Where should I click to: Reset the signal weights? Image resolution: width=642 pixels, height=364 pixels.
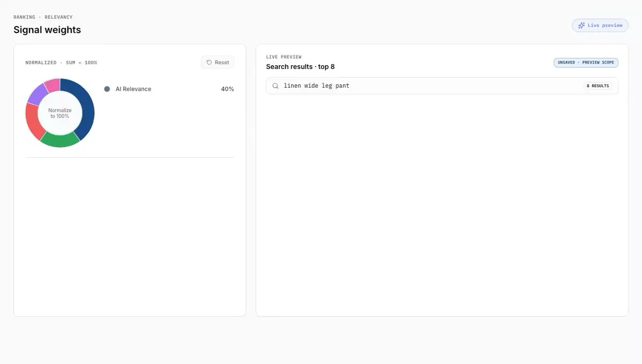point(218,63)
